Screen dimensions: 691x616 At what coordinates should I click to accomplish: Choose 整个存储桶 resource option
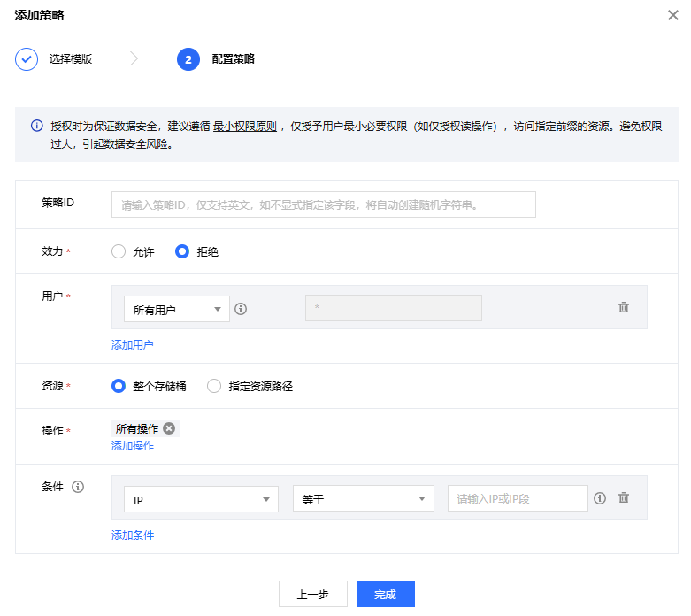(x=119, y=386)
